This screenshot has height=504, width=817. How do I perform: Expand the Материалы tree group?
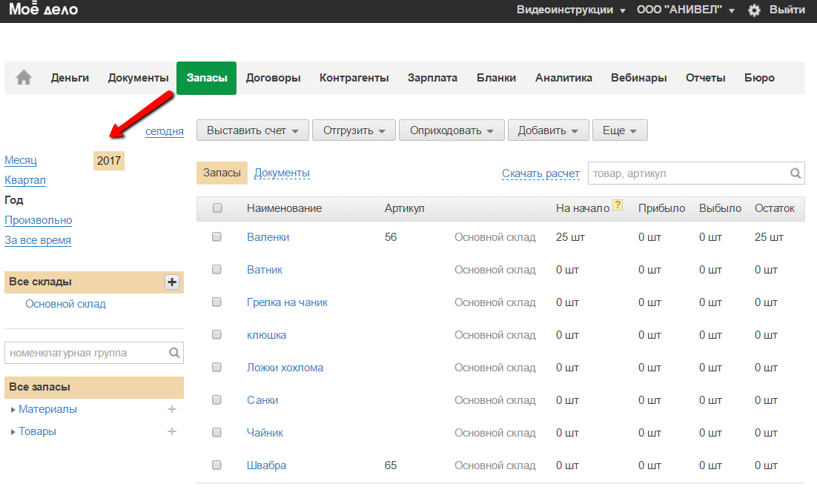click(13, 410)
